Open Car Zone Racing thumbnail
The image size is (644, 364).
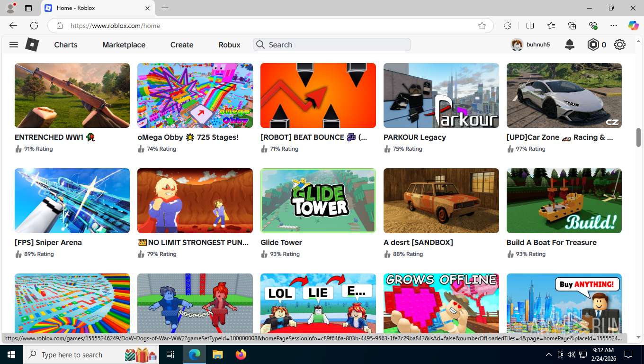click(564, 95)
